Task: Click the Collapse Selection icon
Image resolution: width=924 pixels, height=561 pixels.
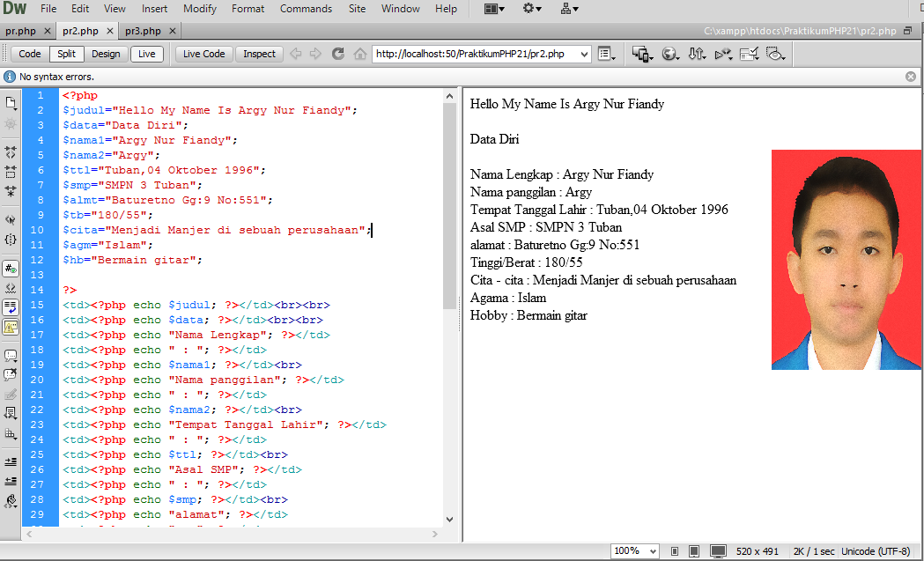Action: [x=11, y=172]
